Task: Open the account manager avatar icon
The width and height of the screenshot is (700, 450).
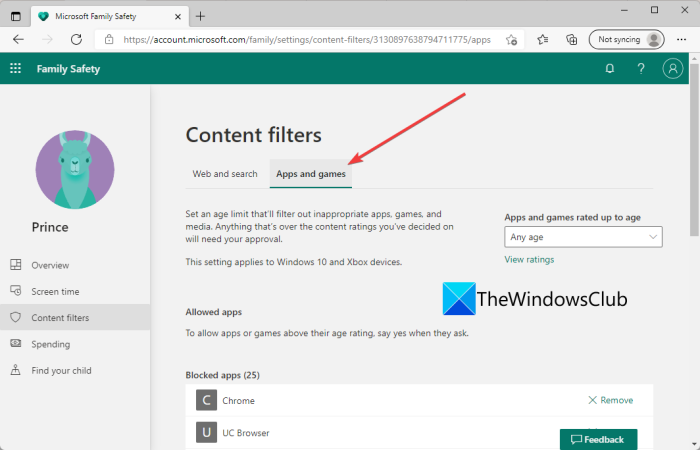Action: (673, 68)
